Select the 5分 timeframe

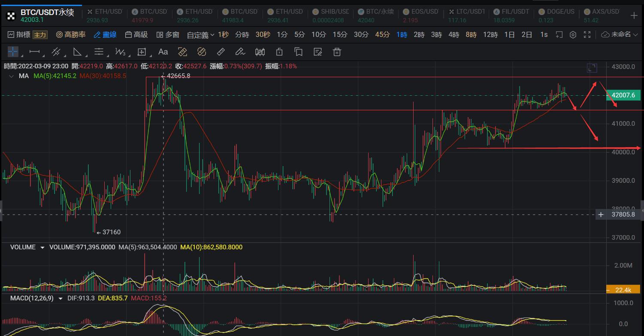tap(299, 35)
